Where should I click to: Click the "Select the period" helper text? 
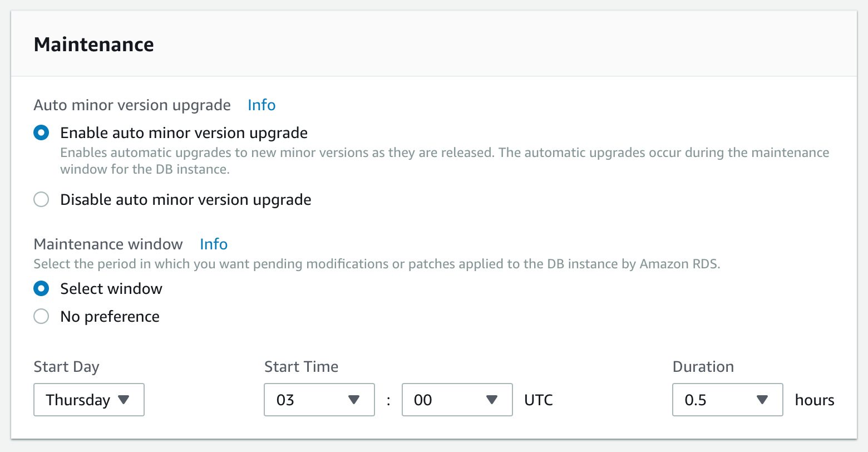(377, 264)
